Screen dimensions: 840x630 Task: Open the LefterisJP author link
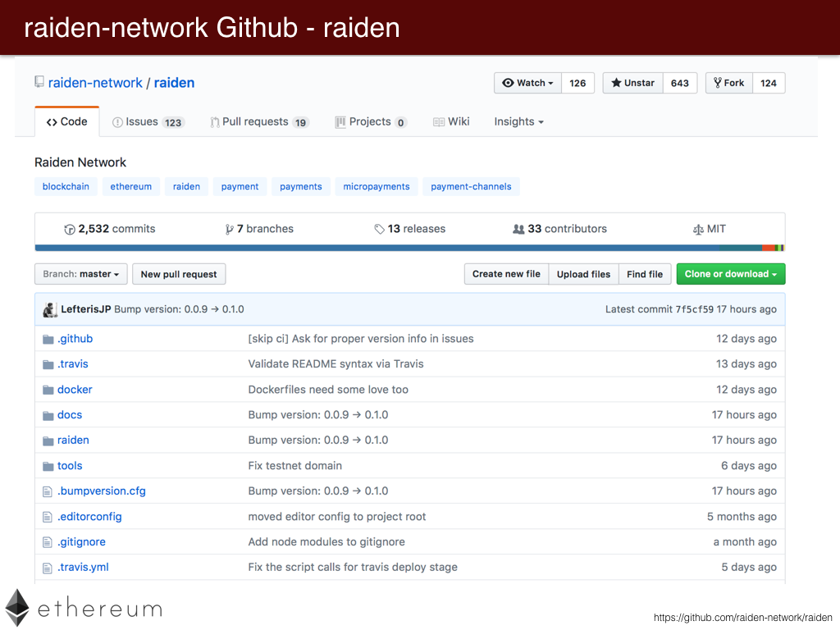click(85, 309)
